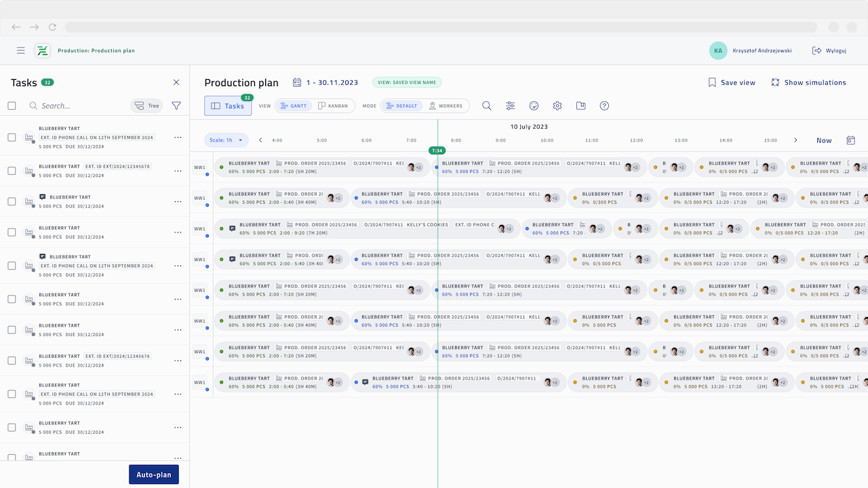This screenshot has width=868, height=488.
Task: Tick the select-all checkbox beside search
Action: tap(12, 106)
